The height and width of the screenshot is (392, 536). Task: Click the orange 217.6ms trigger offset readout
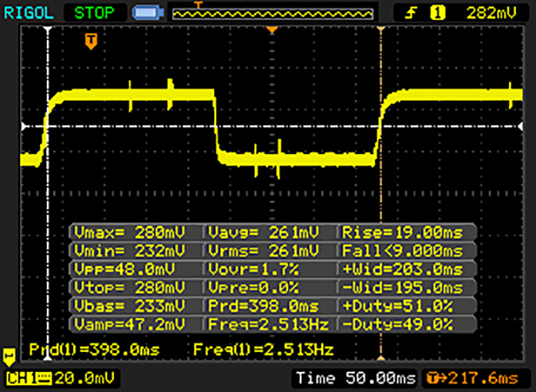pyautogui.click(x=472, y=379)
